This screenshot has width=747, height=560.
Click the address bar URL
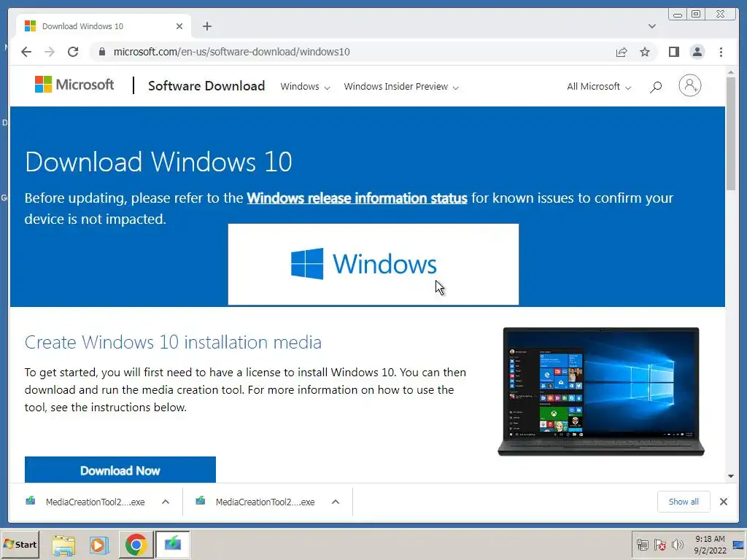click(231, 52)
